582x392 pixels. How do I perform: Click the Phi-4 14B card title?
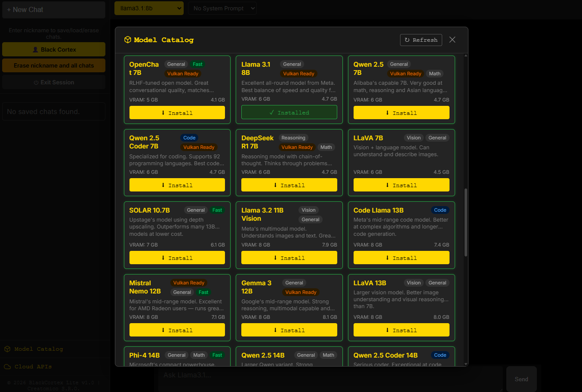[145, 355]
